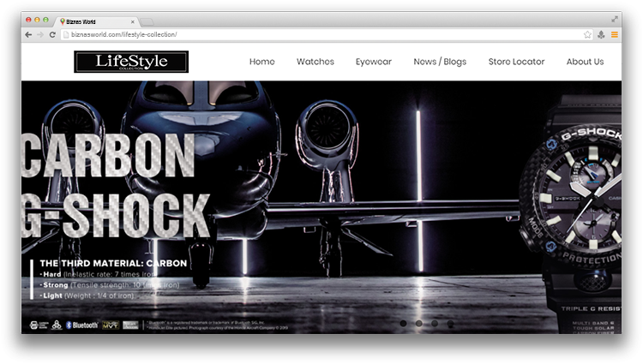Image resolution: width=643 pixels, height=364 pixels.
Task: Go to the Home page link
Action: pos(261,62)
